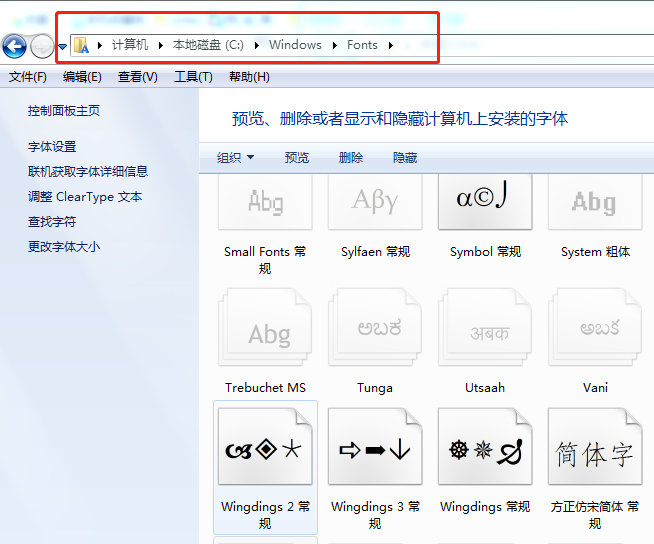Open the recent pages dropdown arrow
This screenshot has width=654, height=544.
coord(63,46)
